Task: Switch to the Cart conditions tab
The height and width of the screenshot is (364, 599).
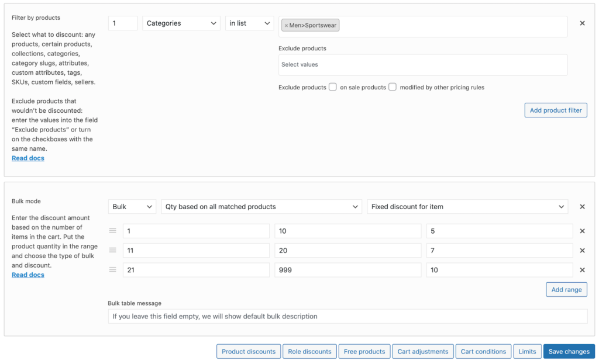Action: [483, 351]
